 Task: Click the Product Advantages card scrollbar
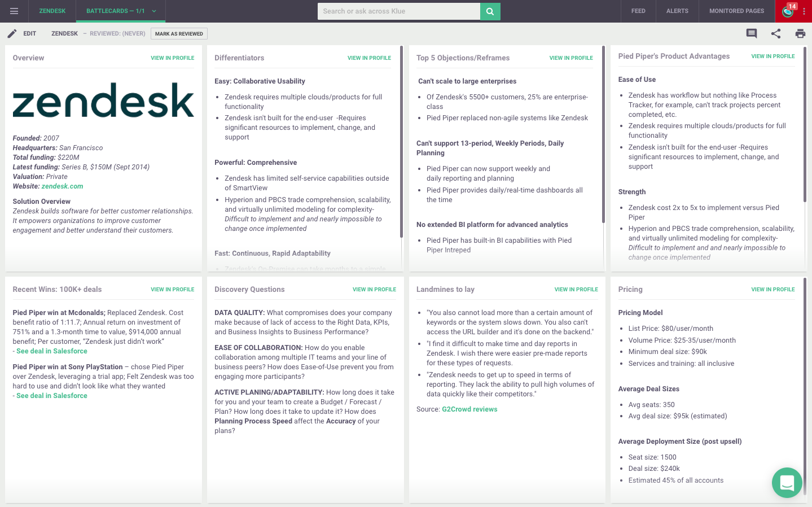805,124
